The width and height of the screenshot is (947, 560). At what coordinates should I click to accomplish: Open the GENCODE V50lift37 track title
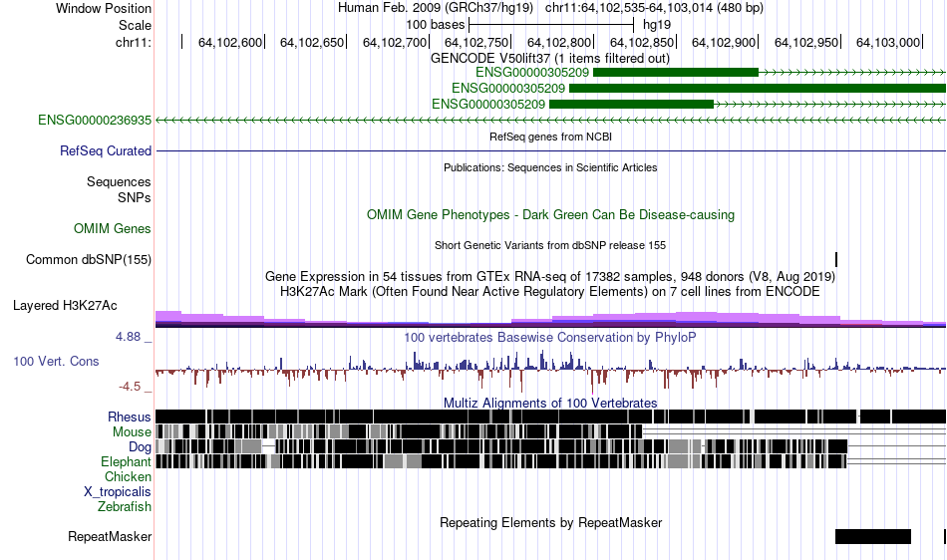tap(549, 59)
